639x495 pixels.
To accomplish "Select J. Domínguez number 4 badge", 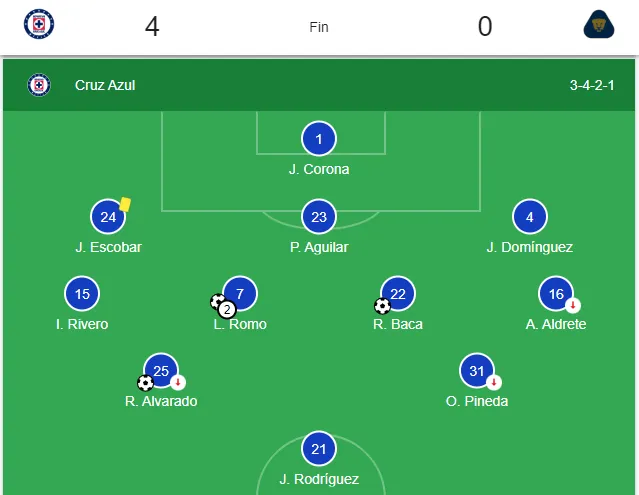I will click(529, 216).
